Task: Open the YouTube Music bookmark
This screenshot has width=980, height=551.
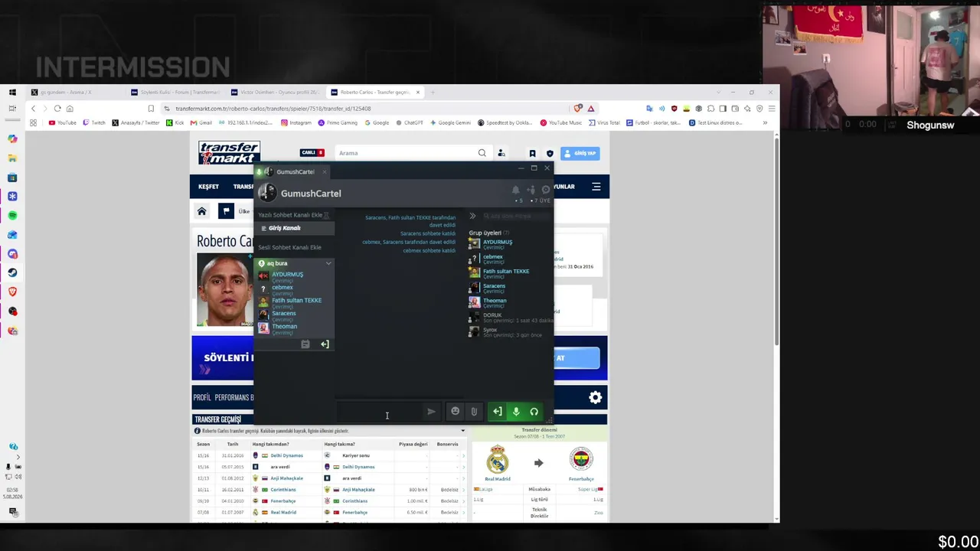Action: [x=561, y=122]
